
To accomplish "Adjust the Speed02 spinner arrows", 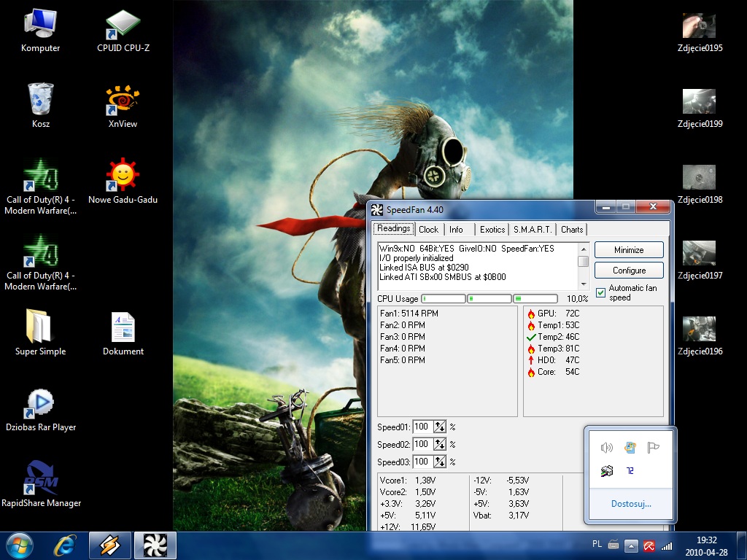I will pyautogui.click(x=440, y=445).
